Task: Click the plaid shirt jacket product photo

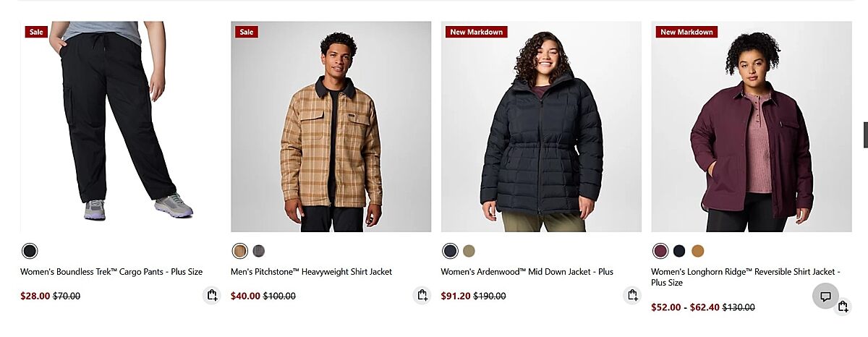Action: pyautogui.click(x=331, y=127)
